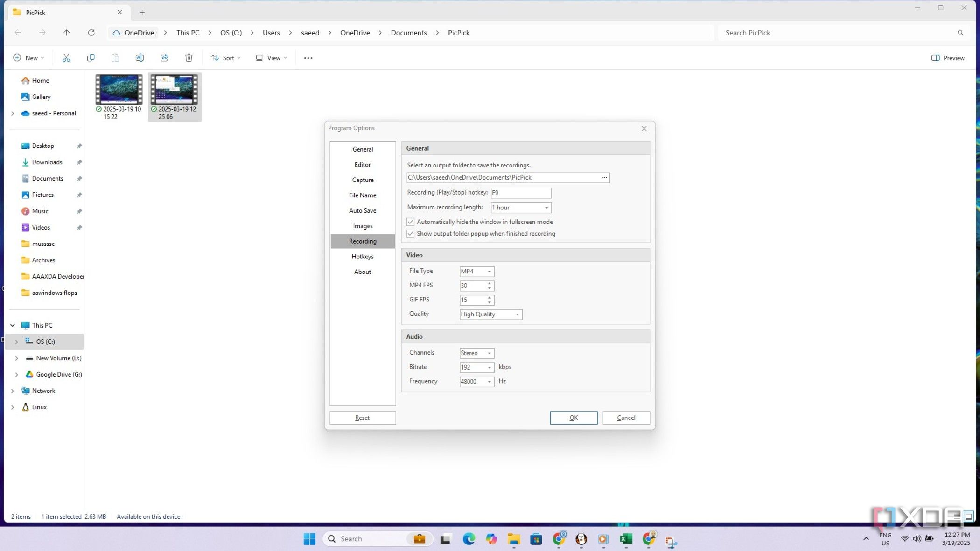Open Microsoft Edge from the taskbar
Screen dimensions: 980x551
tap(469, 539)
